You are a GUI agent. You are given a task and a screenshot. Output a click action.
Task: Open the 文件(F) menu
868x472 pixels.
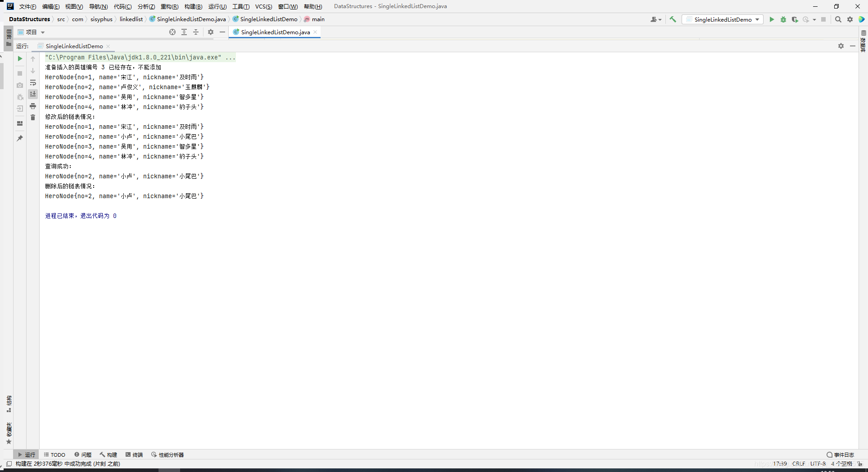27,6
